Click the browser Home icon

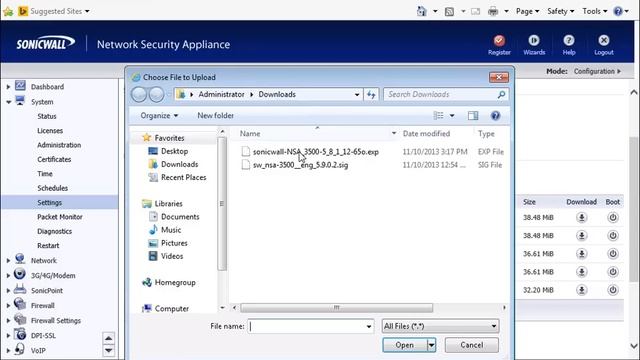click(421, 11)
